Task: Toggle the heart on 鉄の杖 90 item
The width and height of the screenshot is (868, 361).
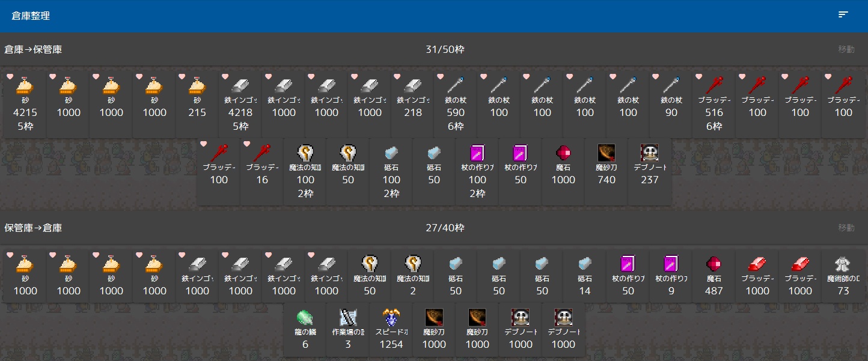Action: (x=656, y=76)
